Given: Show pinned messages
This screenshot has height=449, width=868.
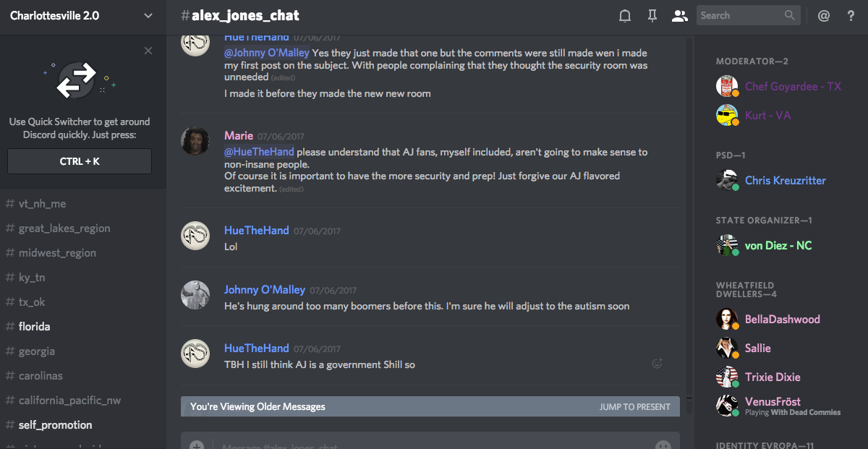Looking at the screenshot, I should coord(652,15).
